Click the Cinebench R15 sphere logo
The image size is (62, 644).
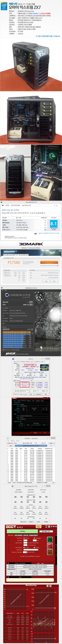coord(7,295)
